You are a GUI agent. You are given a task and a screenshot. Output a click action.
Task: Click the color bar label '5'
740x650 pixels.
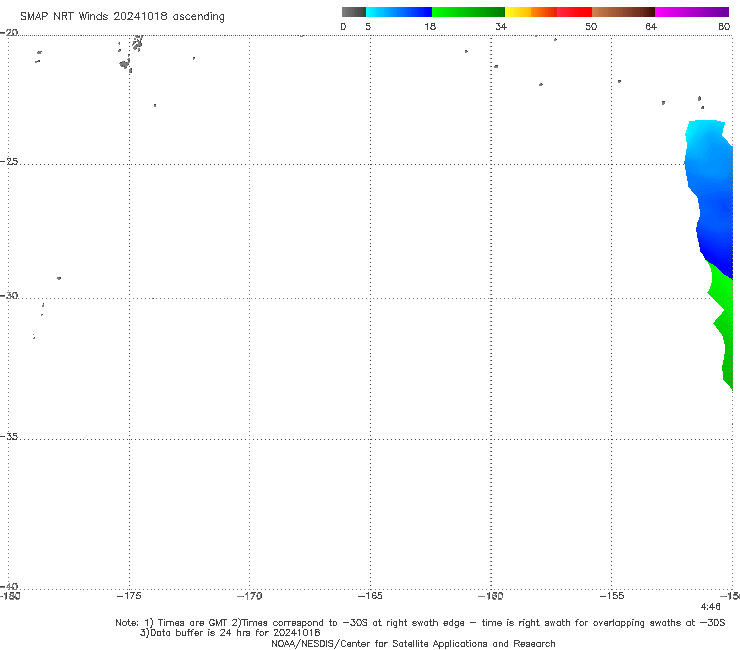368,26
